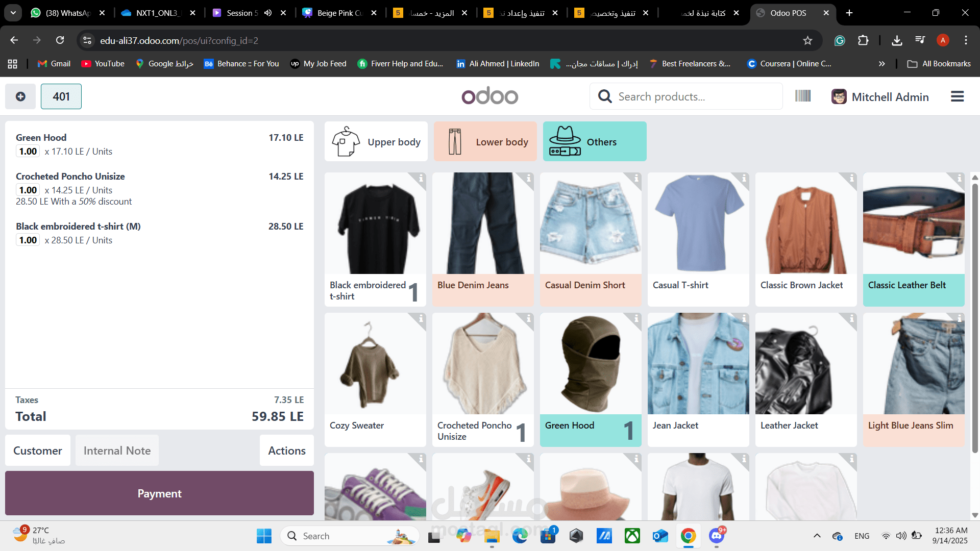
Task: Add Blue Denim Jeans to order
Action: (x=483, y=239)
